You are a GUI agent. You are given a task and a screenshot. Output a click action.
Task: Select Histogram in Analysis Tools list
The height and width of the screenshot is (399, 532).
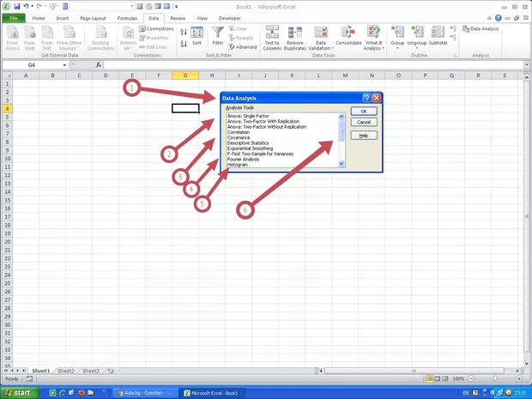pos(238,165)
